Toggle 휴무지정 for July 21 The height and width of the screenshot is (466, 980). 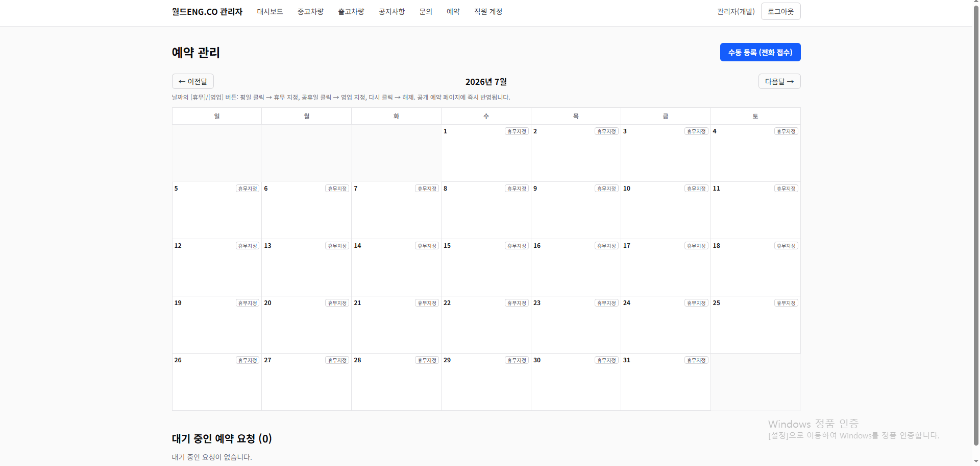point(427,303)
